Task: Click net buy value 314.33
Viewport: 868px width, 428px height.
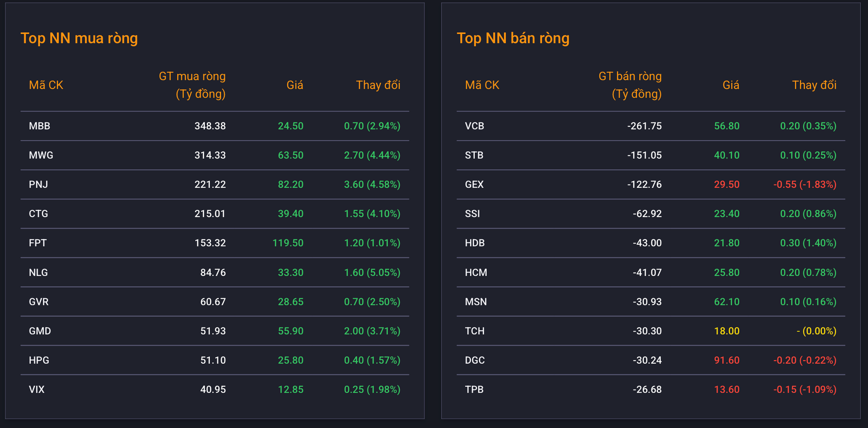Action: pos(210,155)
